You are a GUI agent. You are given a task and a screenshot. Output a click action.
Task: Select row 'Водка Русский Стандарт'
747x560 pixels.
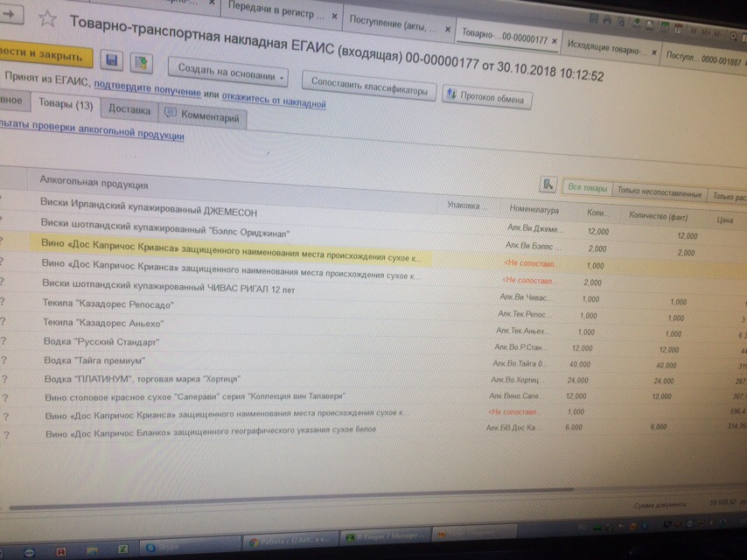372,343
